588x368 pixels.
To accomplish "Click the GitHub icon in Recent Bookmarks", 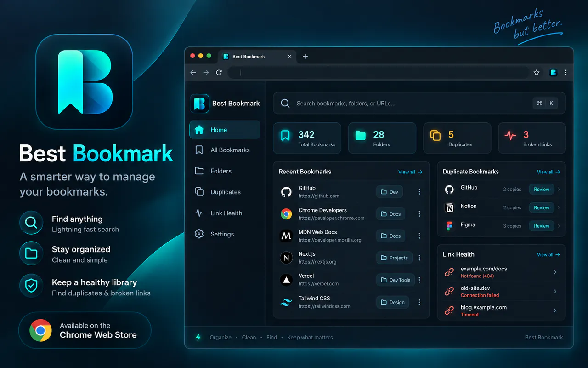I will coord(286,192).
